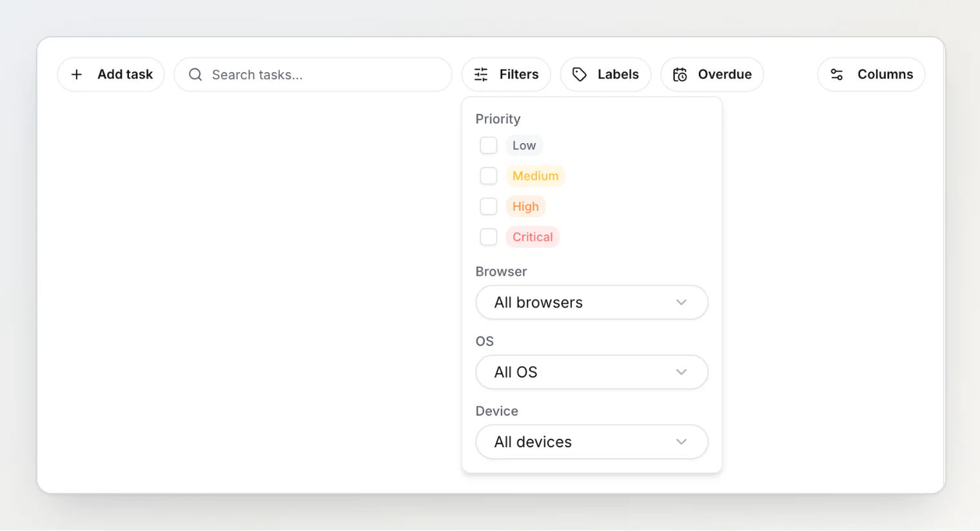This screenshot has width=980, height=531.
Task: Click the High priority badge
Action: 525,206
